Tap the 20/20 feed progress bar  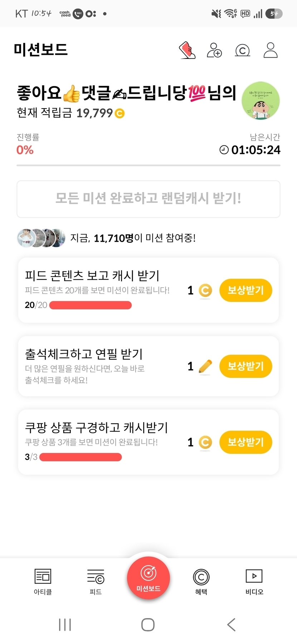tap(91, 305)
